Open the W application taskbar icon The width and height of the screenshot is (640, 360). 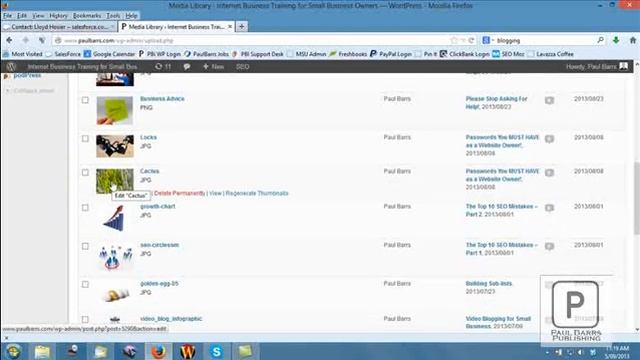pyautogui.click(x=187, y=351)
